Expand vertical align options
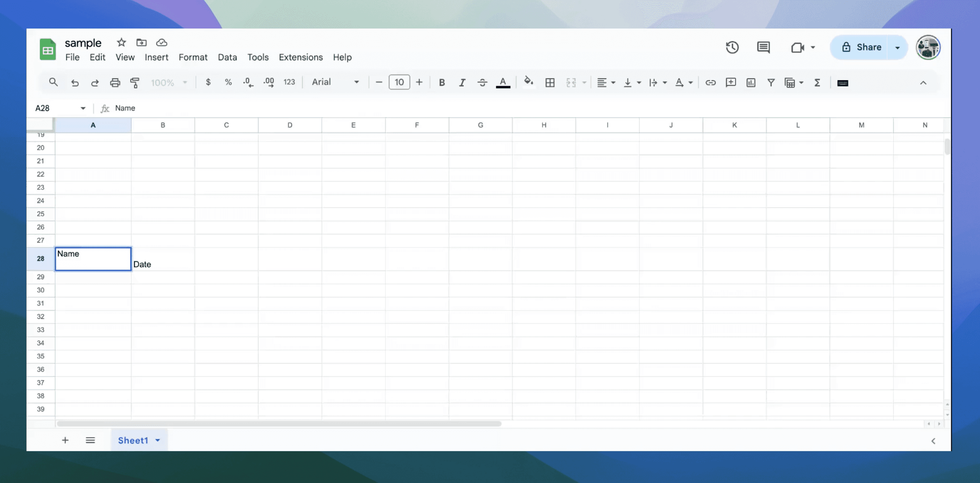This screenshot has height=483, width=980. (x=639, y=82)
